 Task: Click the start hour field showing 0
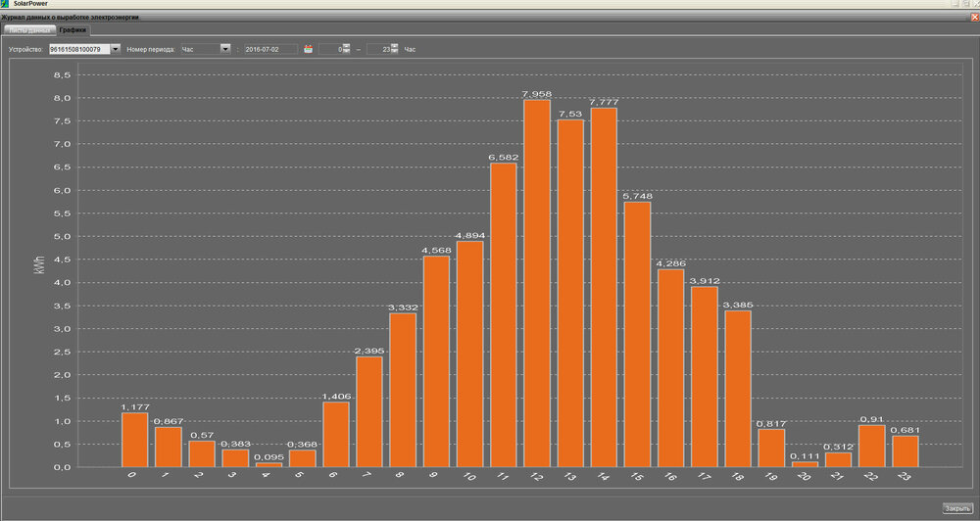click(x=330, y=49)
